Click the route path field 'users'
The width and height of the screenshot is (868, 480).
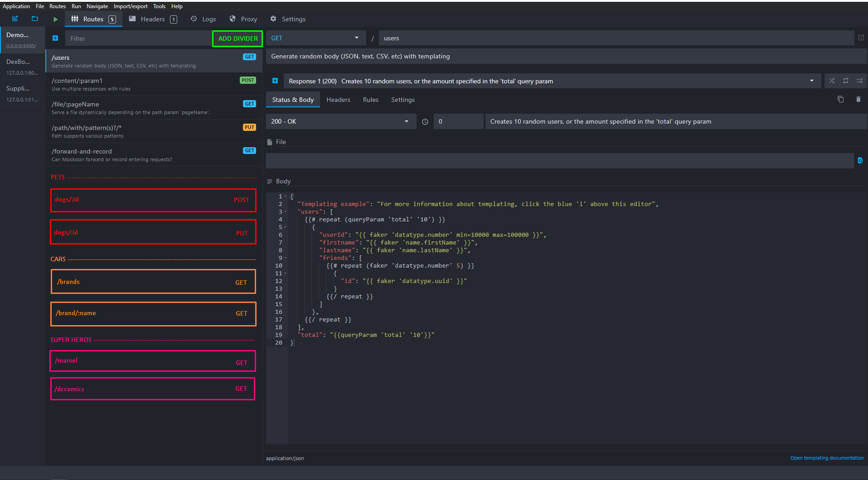[616, 38]
